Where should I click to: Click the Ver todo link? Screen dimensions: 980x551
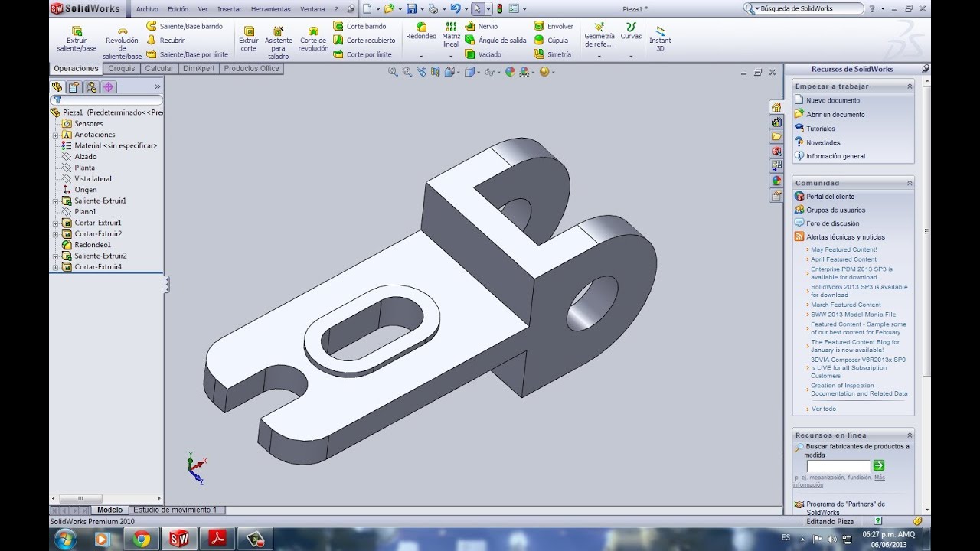824,409
